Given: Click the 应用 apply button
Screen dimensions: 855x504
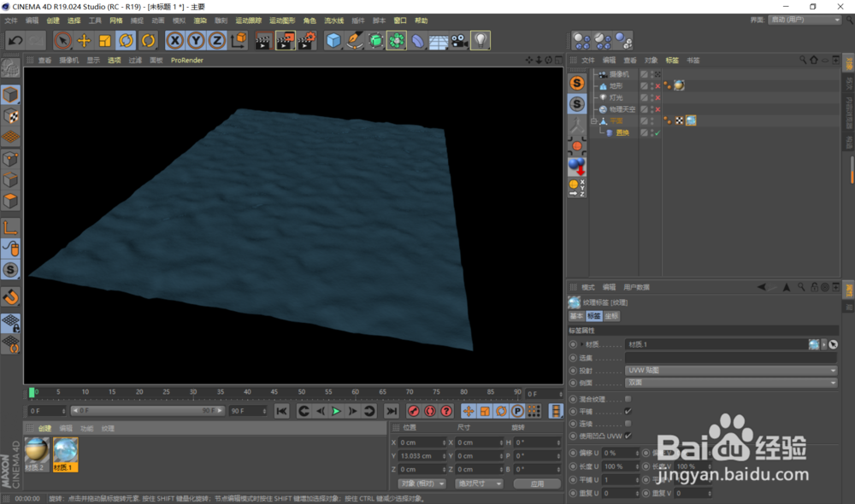Looking at the screenshot, I should (537, 483).
